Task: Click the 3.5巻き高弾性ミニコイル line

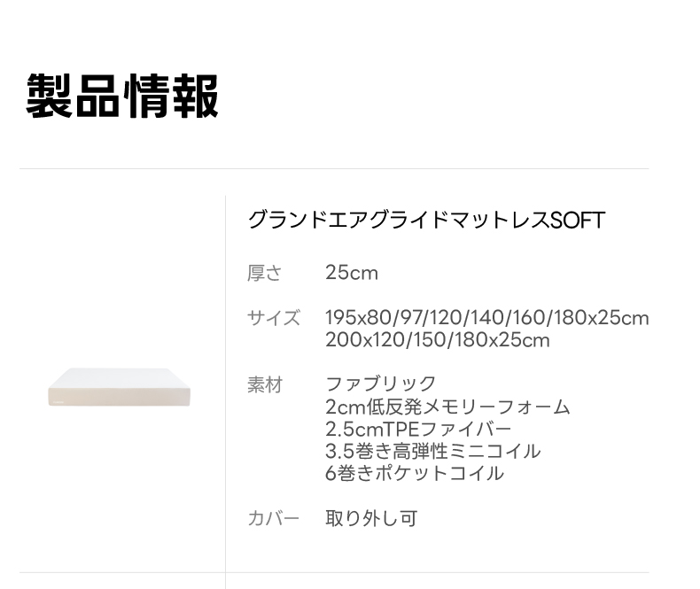Action: [433, 451]
